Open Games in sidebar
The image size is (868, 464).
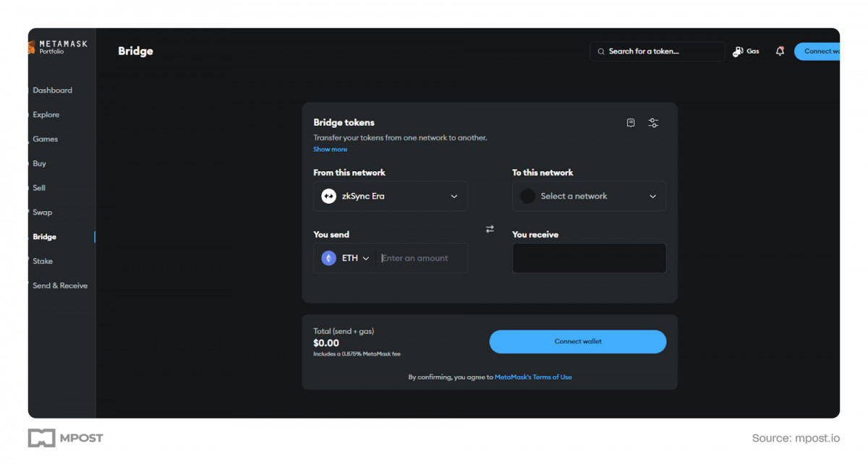pyautogui.click(x=45, y=139)
